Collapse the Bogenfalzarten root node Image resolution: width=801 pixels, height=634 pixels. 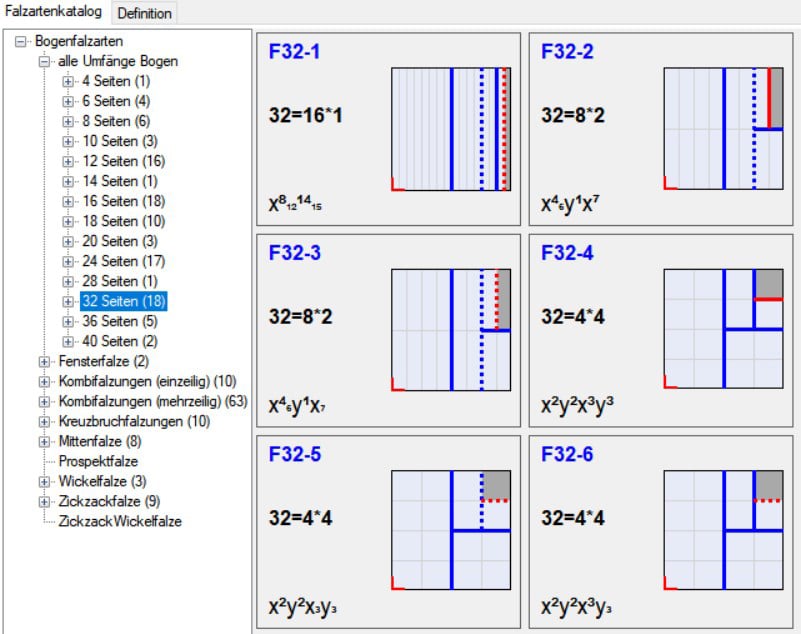[x=21, y=42]
